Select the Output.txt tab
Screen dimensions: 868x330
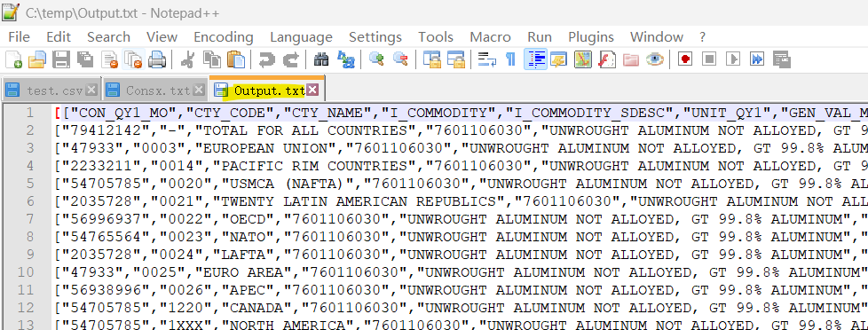coord(267,89)
